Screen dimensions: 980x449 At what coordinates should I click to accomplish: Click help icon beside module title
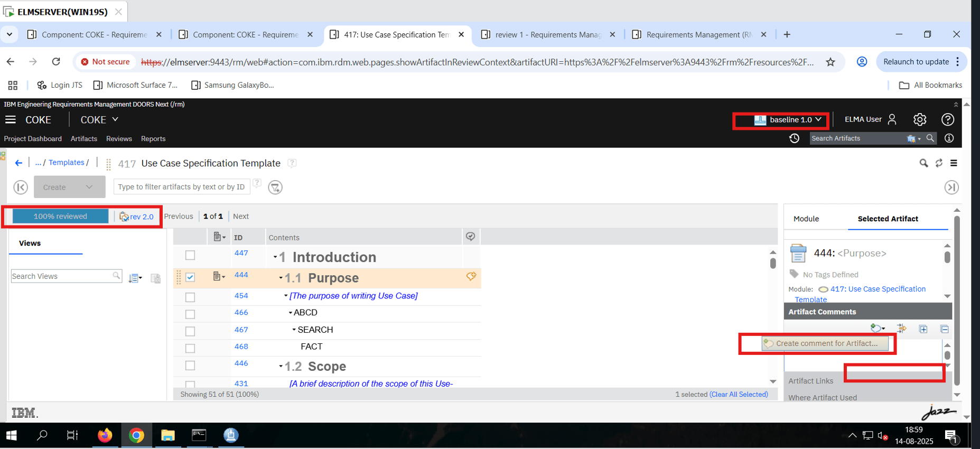[x=292, y=163]
